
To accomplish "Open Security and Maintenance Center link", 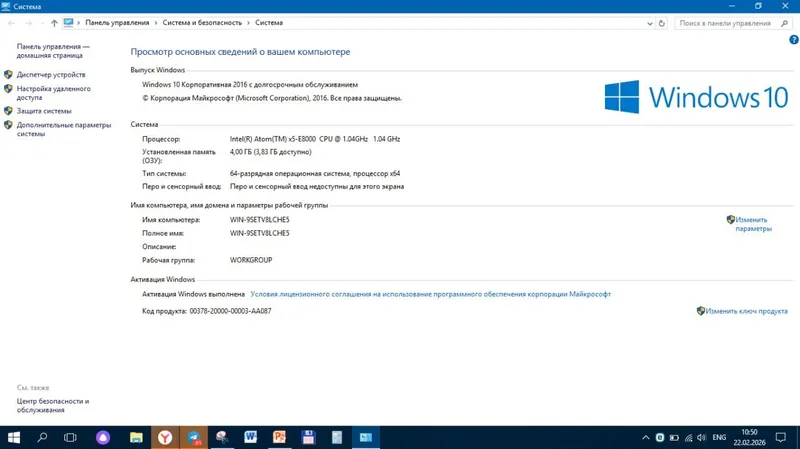I will (53, 406).
